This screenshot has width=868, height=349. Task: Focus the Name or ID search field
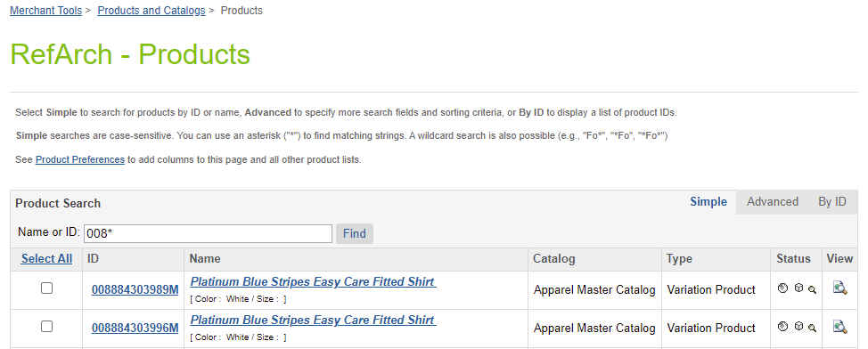pyautogui.click(x=208, y=233)
